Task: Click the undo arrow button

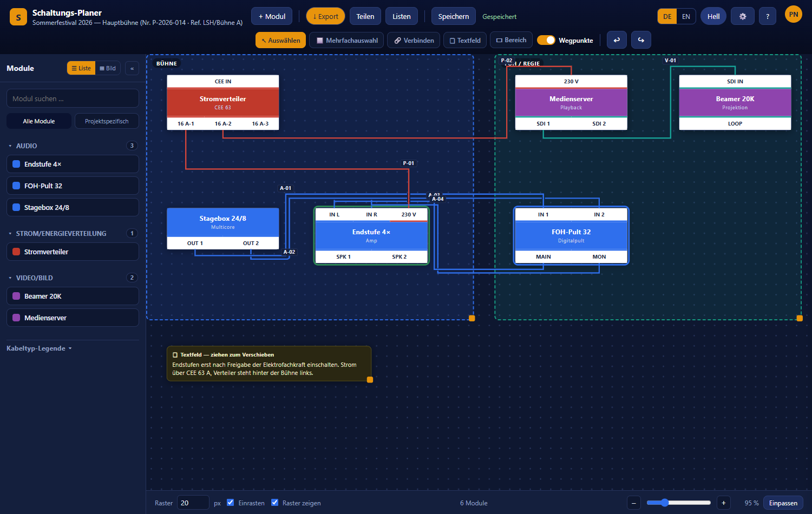Action: click(617, 40)
